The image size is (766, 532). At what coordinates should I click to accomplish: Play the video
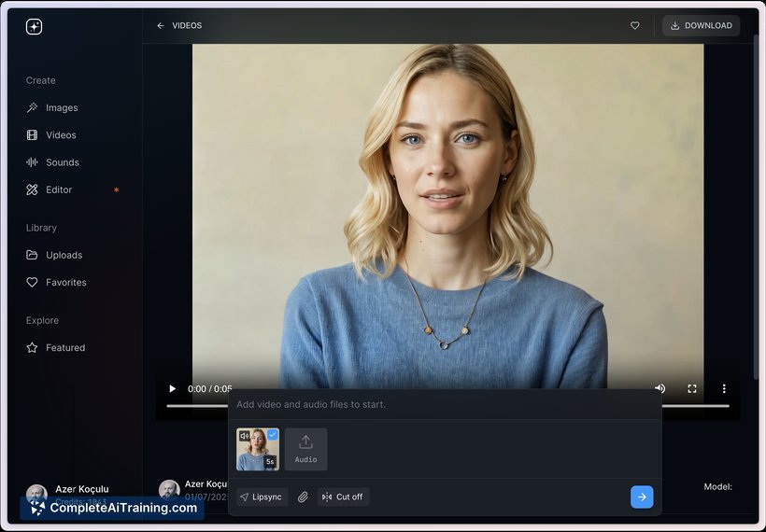[x=172, y=389]
